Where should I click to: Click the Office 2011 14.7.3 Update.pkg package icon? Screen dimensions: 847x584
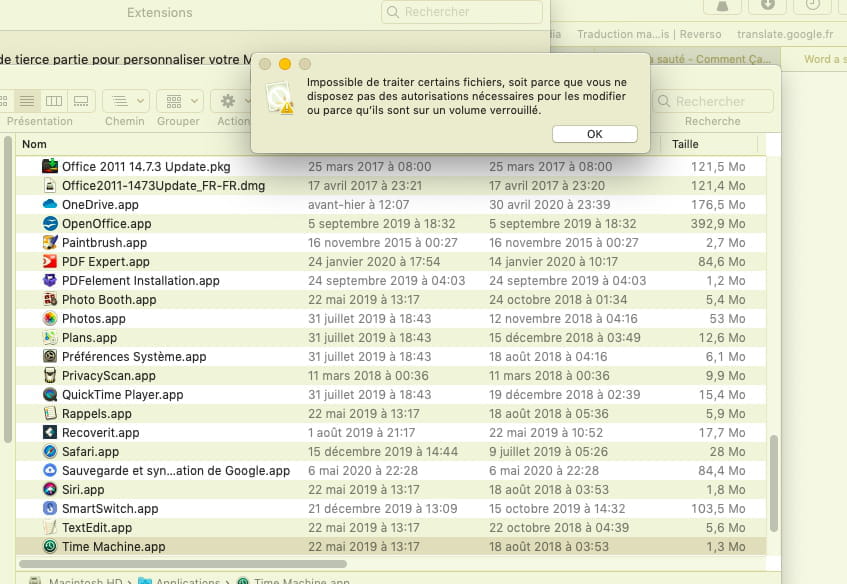pos(50,166)
